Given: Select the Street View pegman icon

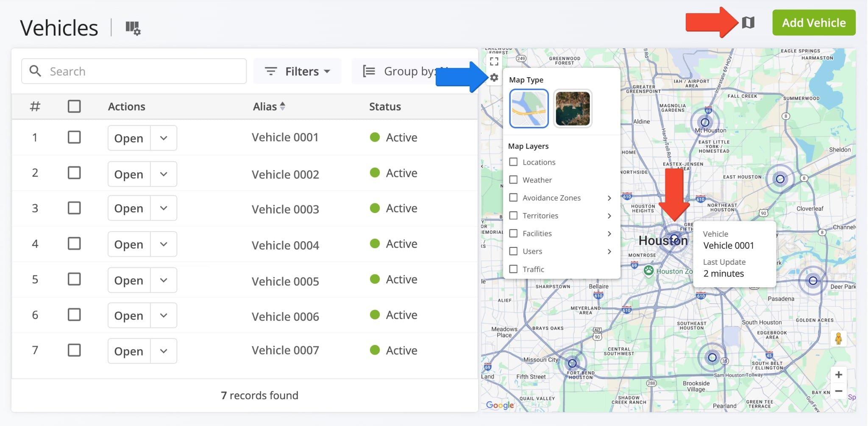Looking at the screenshot, I should [x=839, y=338].
